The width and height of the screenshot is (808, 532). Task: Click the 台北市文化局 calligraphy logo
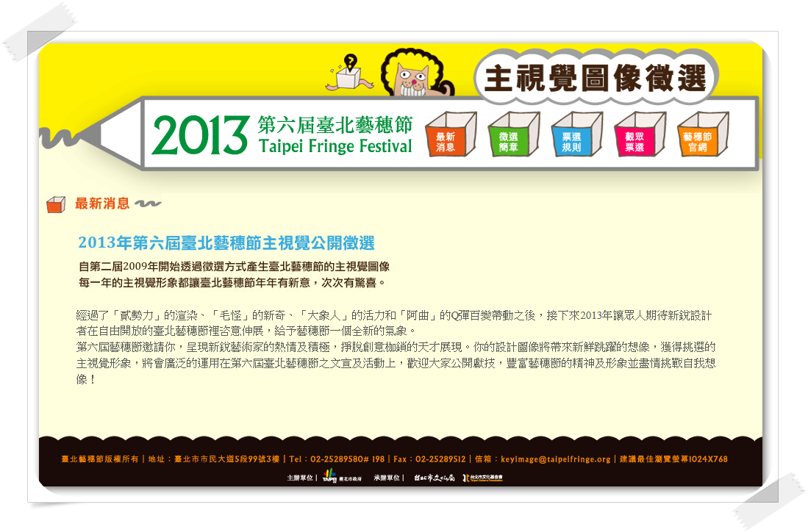click(x=435, y=478)
